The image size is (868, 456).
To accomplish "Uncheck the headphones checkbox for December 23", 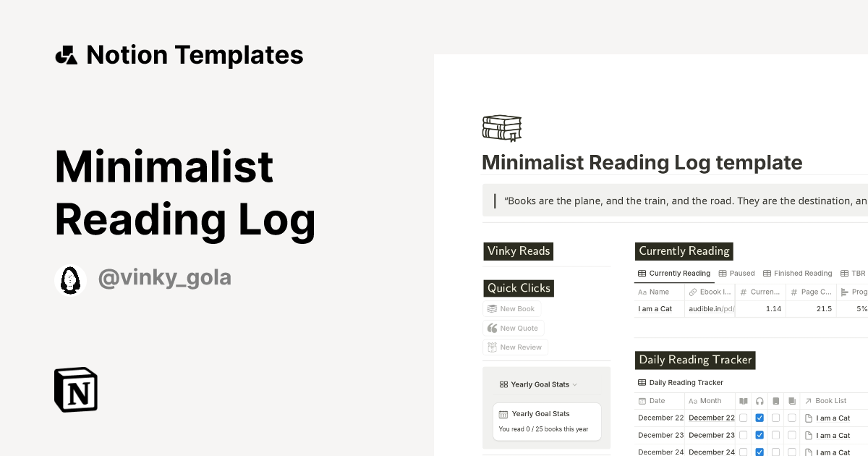I will point(759,435).
